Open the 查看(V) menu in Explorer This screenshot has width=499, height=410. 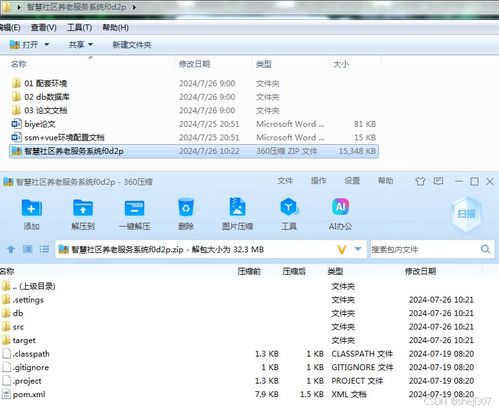tap(44, 28)
